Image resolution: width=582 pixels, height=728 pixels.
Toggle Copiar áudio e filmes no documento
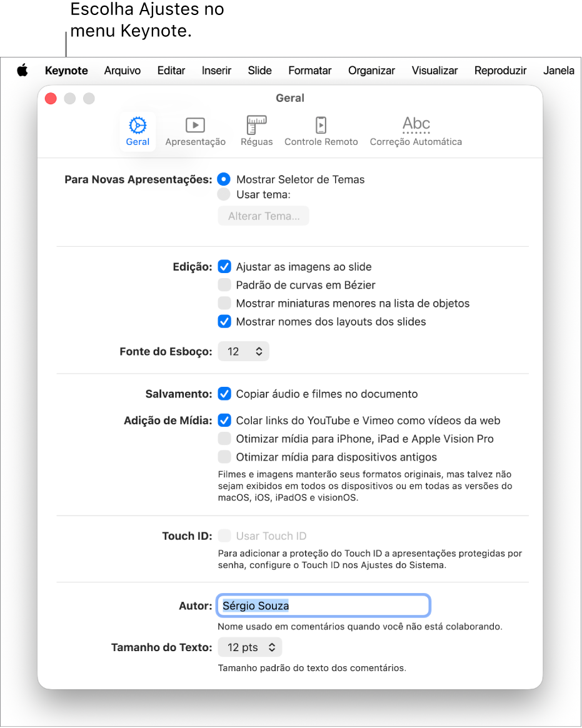pos(224,394)
